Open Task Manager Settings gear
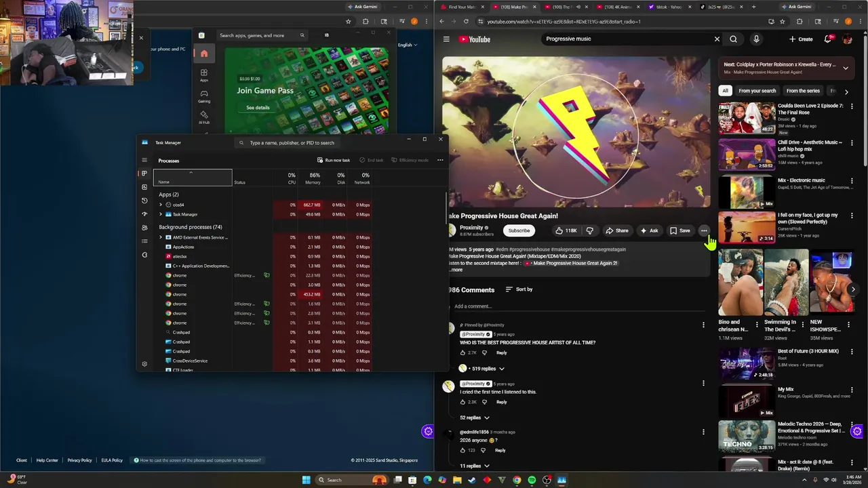Screen dimensions: 868x488 coord(144,364)
